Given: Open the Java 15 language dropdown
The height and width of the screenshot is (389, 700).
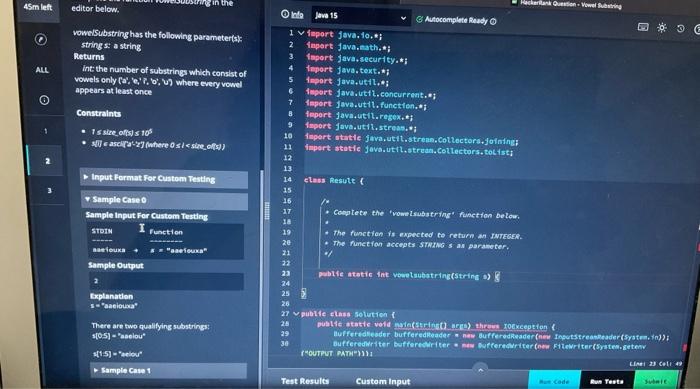Looking at the screenshot, I should pyautogui.click(x=360, y=17).
